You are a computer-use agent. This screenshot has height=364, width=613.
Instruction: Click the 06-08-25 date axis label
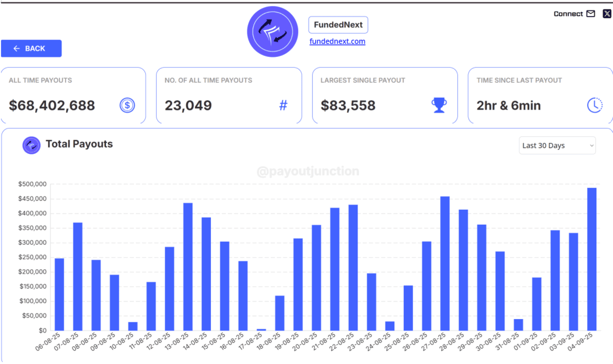[48, 342]
